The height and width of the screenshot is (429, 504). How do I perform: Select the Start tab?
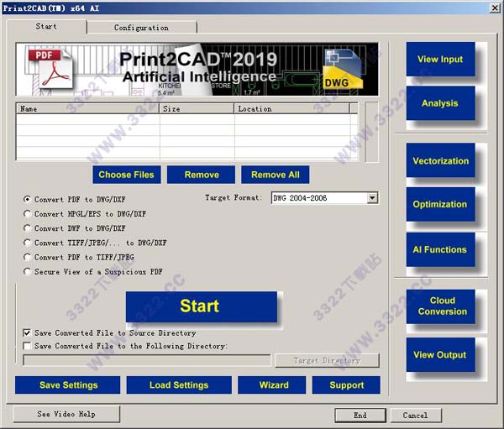coord(47,27)
